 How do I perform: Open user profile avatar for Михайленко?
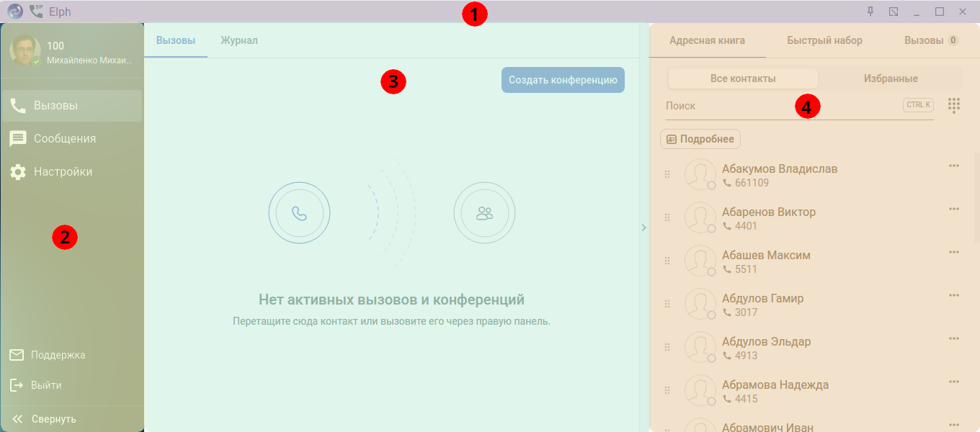[x=25, y=51]
